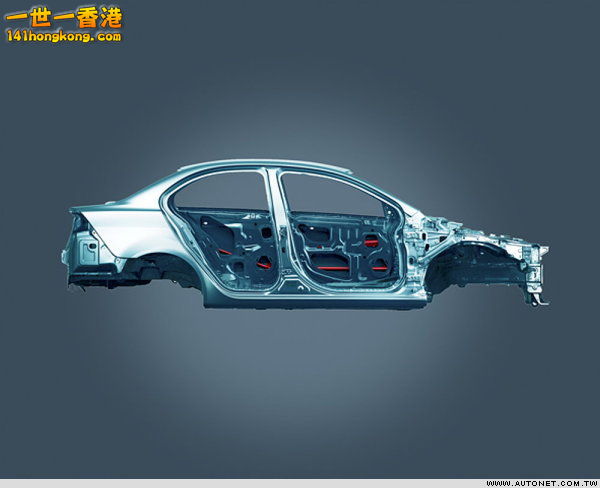Click the rocker sill beneath the doors

(300, 296)
